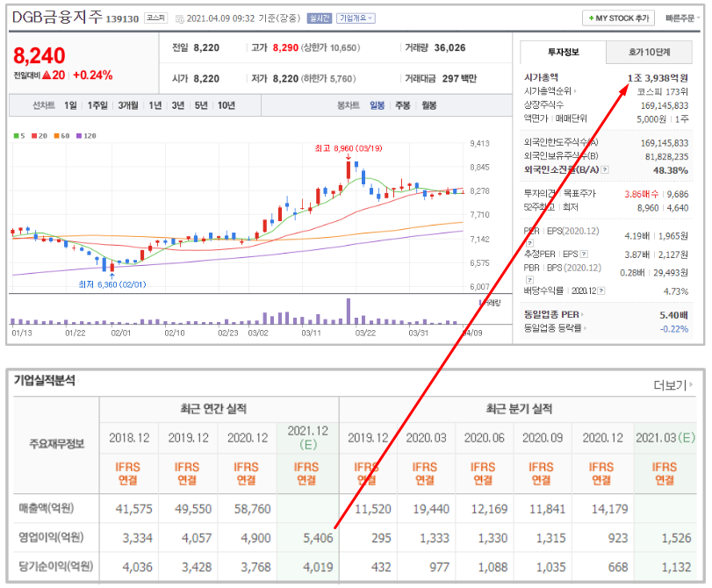Switch to the 호가10단계 tab
Image resolution: width=712 pixels, height=588 pixels.
650,52
